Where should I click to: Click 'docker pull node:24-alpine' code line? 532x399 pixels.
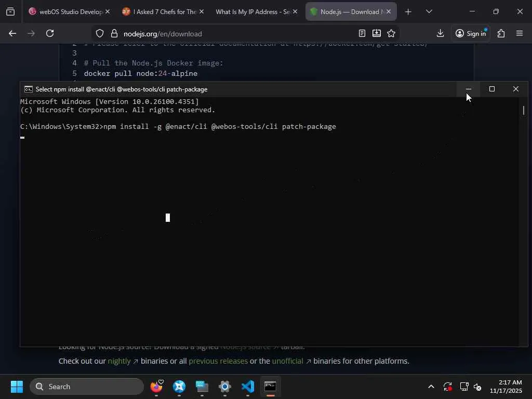coord(141,74)
